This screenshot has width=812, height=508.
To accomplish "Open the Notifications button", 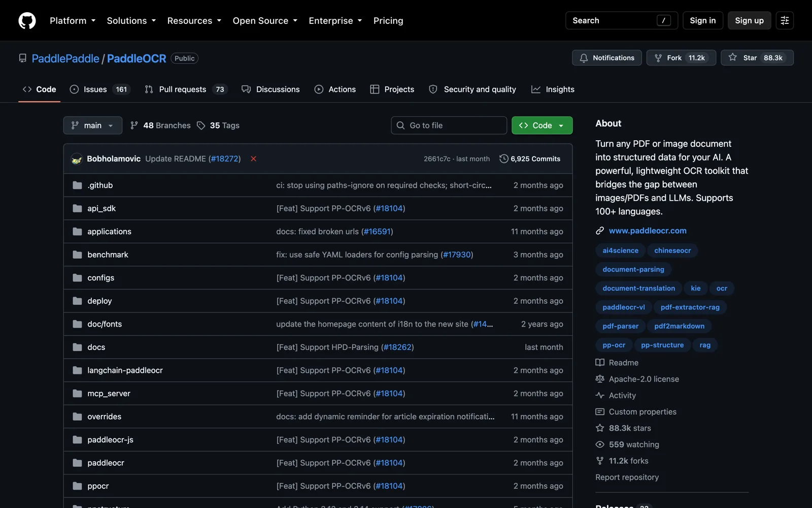I will point(607,58).
